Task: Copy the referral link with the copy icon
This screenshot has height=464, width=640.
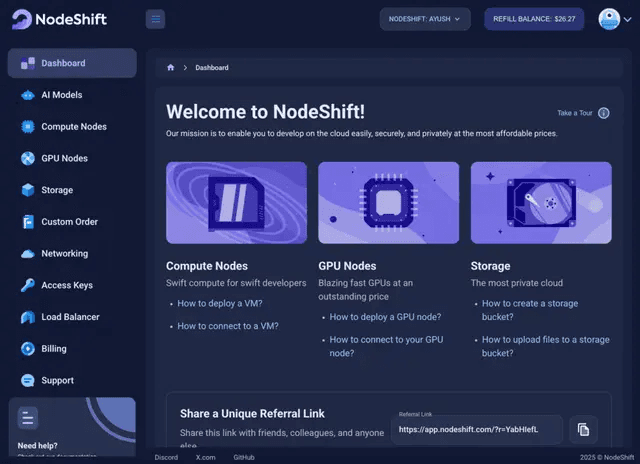Action: tap(583, 430)
